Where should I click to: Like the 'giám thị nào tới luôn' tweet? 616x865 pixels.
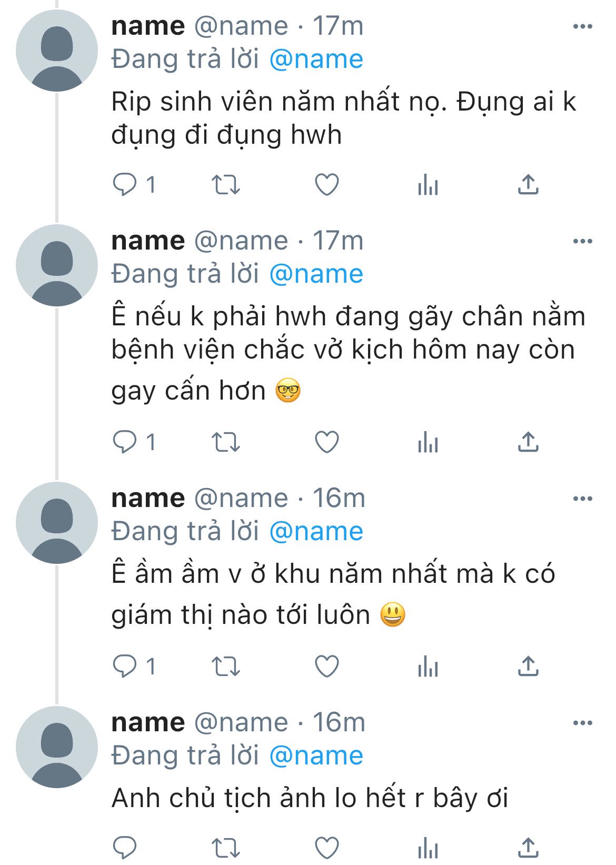point(326,667)
